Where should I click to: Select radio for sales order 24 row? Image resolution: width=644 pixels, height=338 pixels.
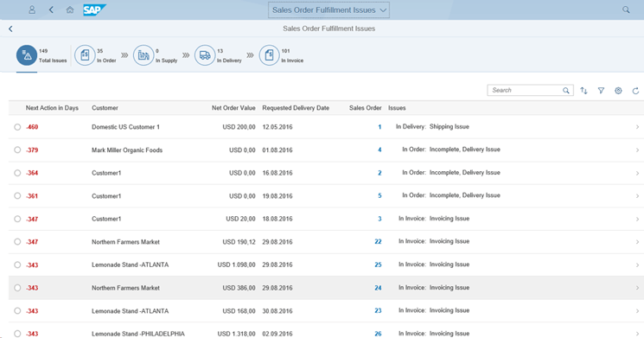(x=17, y=288)
